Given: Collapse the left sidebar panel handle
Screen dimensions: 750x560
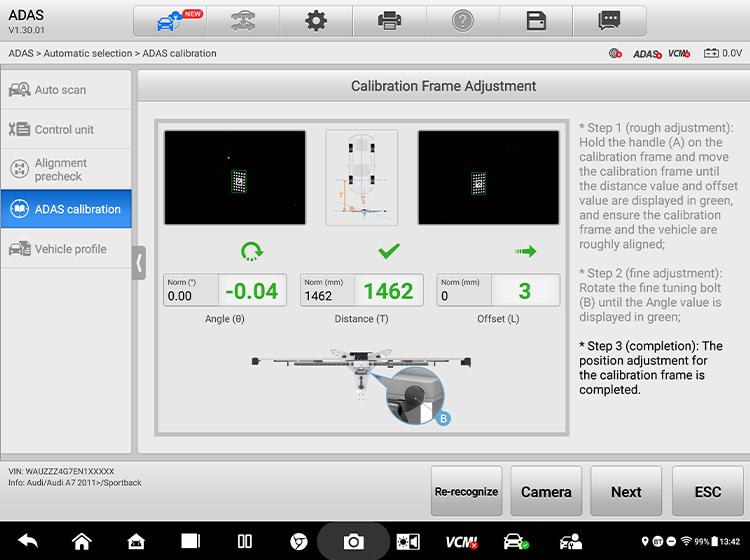Looking at the screenshot, I should [139, 263].
